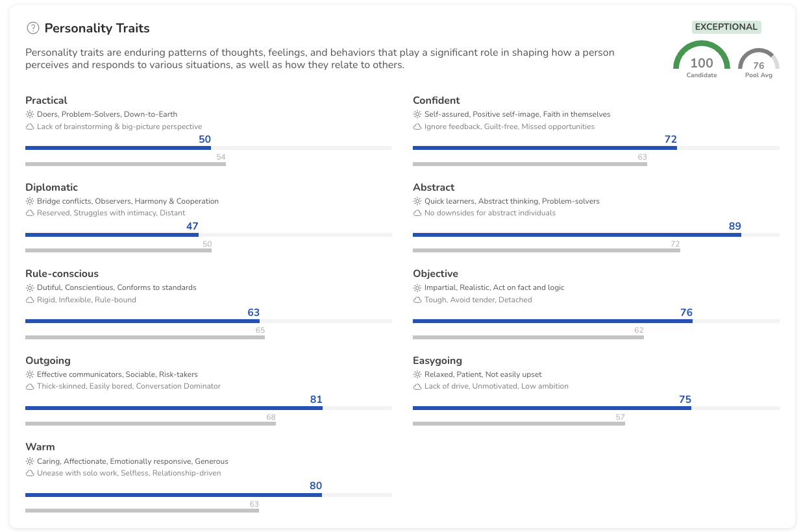Screen dimensions: 801x532
Task: Click the cloud icon under Diplomatic
Action: [x=29, y=213]
